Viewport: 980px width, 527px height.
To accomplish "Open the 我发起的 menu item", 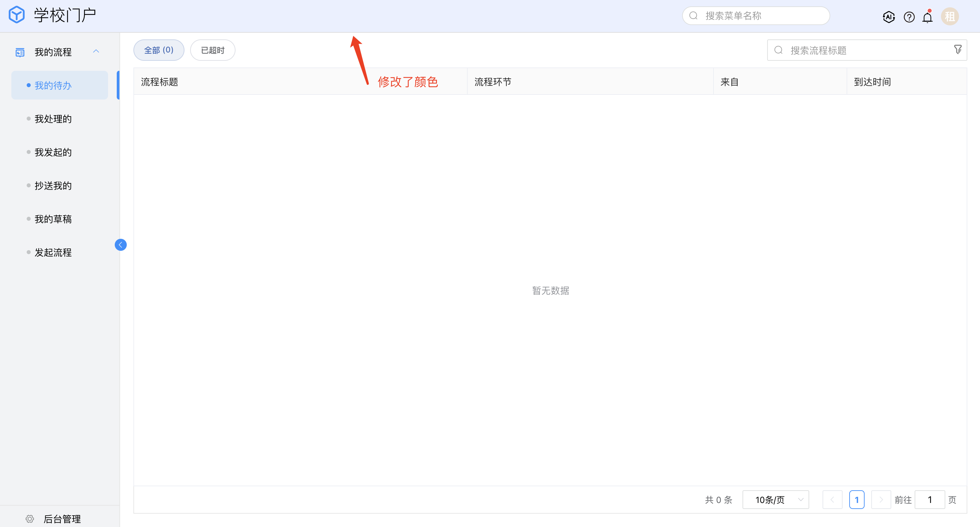I will point(53,152).
